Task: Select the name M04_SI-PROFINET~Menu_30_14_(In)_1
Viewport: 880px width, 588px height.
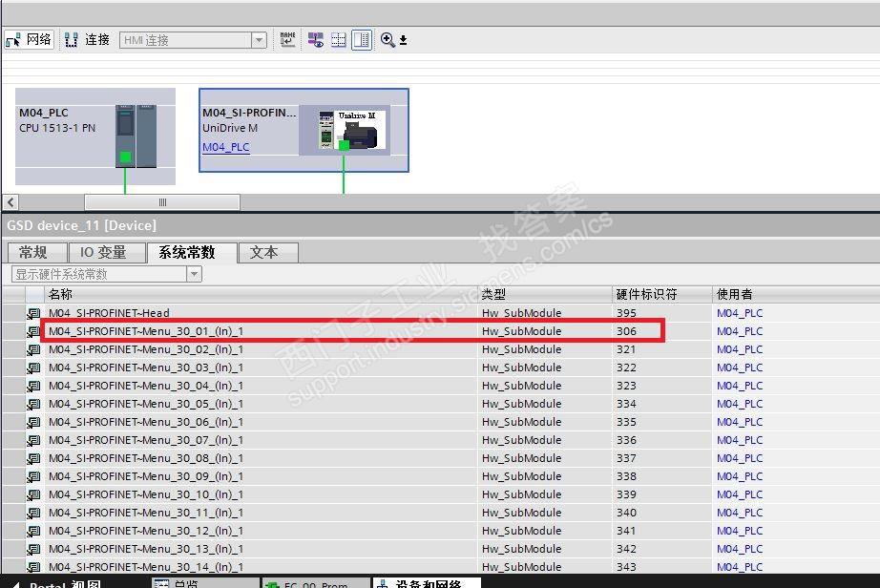Action: pos(146,567)
